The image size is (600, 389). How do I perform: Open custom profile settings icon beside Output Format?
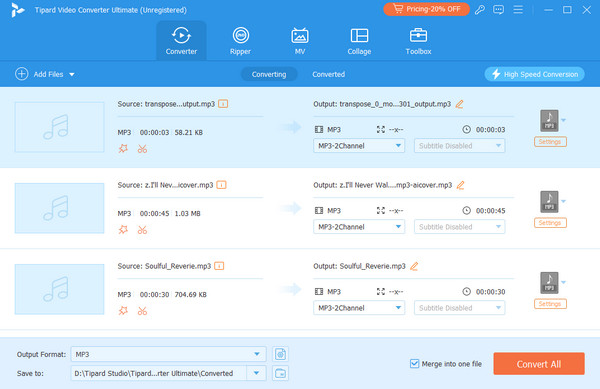coord(280,354)
